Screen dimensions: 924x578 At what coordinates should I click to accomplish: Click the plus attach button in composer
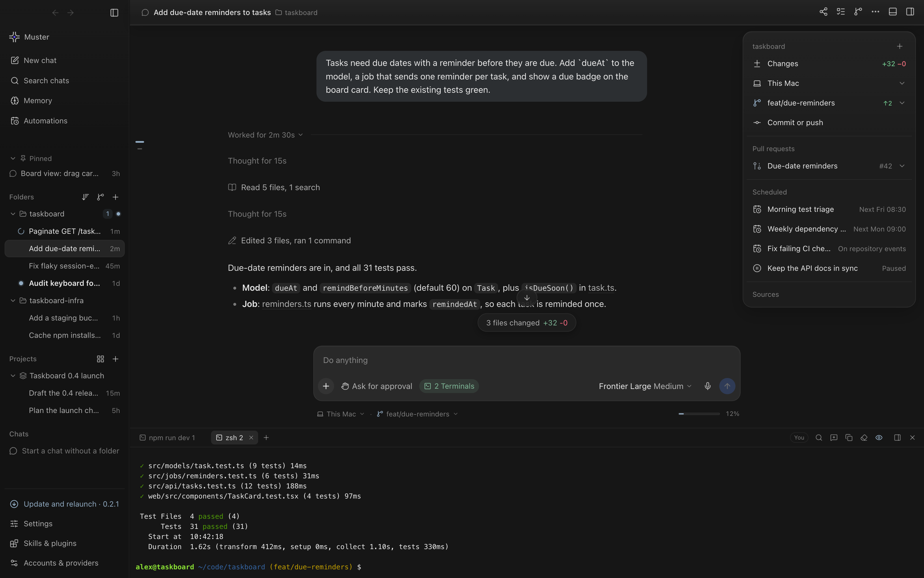(x=326, y=386)
